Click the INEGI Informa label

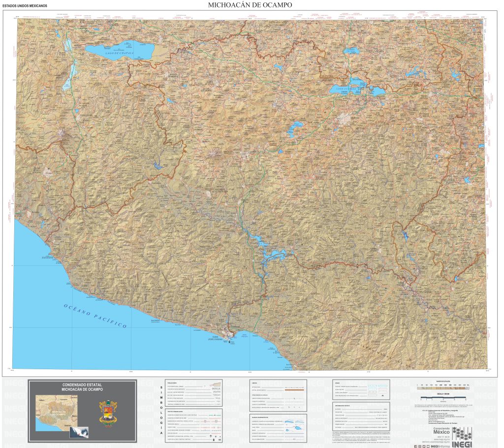[x=442, y=446]
